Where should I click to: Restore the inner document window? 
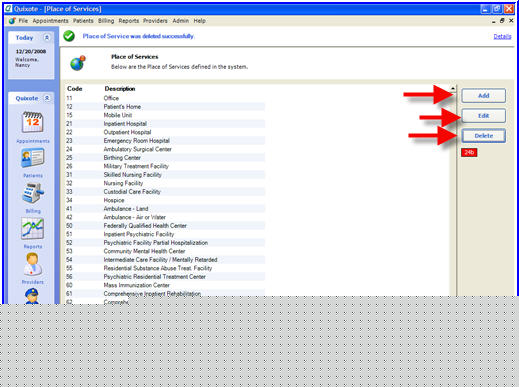tap(502, 21)
